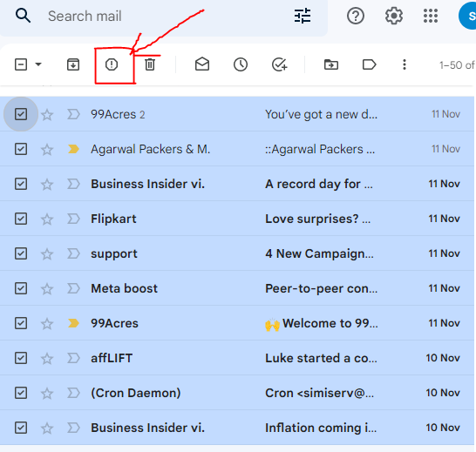
Task: Uncheck the Business Insider 11 Nov checkbox
Action: [x=21, y=184]
